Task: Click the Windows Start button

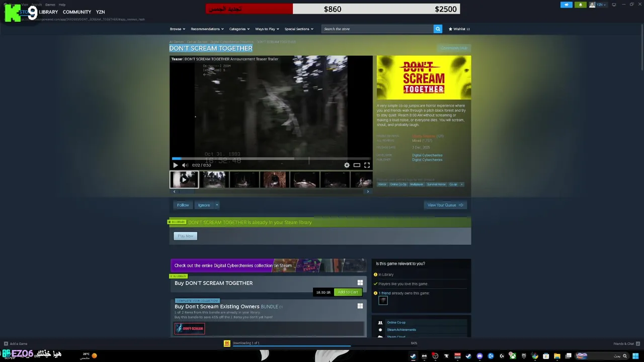Action: [x=635, y=356]
